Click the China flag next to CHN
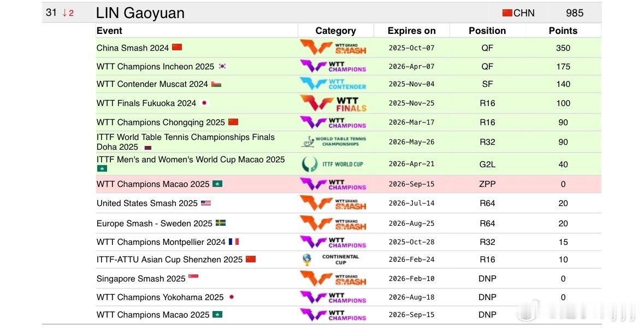Screen dimensions: 644x328 pyautogui.click(x=507, y=13)
